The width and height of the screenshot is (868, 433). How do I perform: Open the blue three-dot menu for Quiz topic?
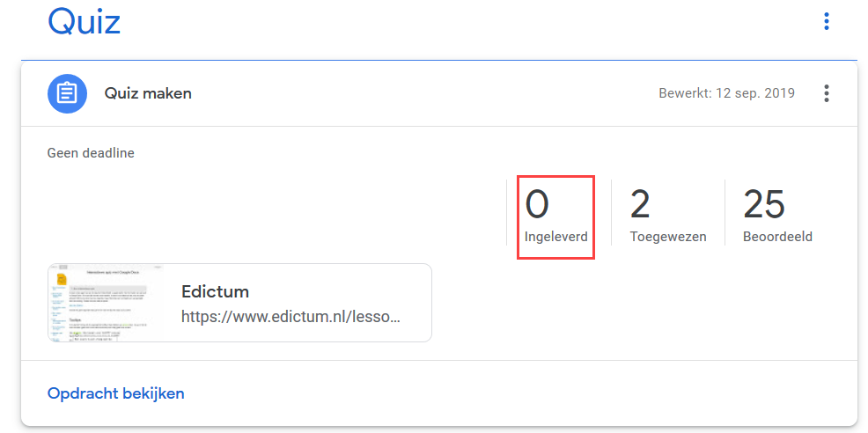click(826, 22)
